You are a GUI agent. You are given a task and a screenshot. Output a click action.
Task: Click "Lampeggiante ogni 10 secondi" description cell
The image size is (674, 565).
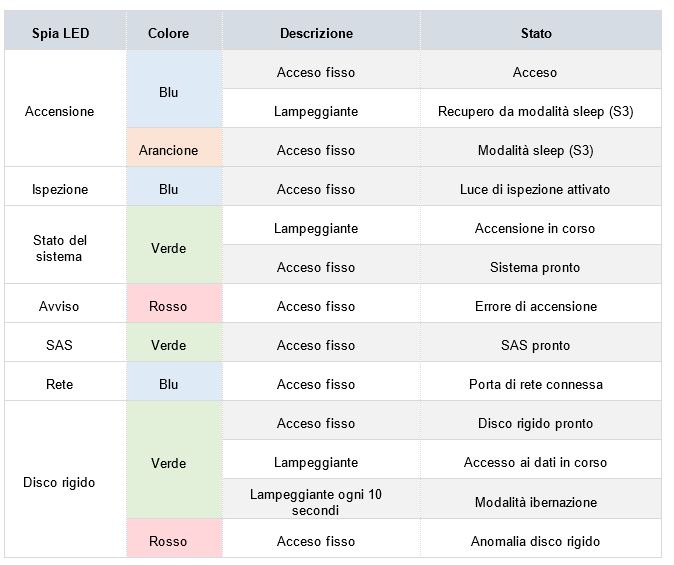316,502
